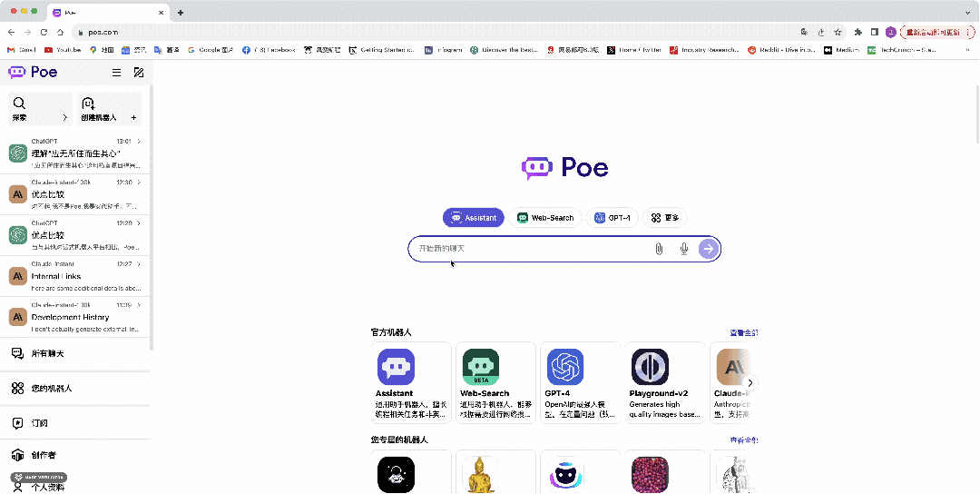Expand the 更多 bots option

coord(665,218)
